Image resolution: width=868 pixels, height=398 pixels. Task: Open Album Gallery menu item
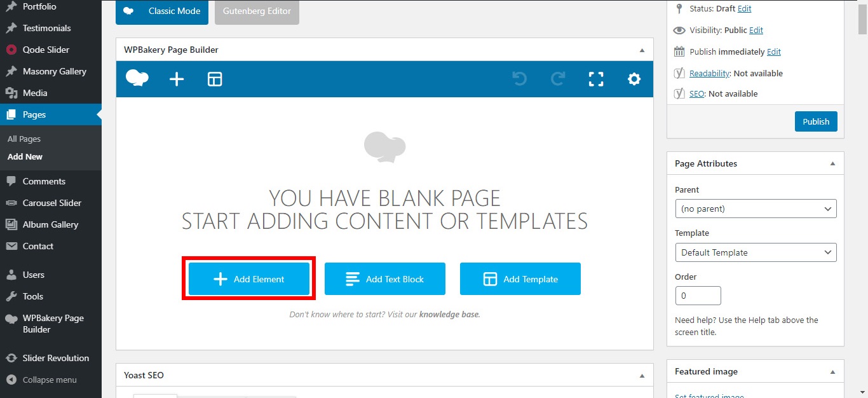tap(51, 224)
